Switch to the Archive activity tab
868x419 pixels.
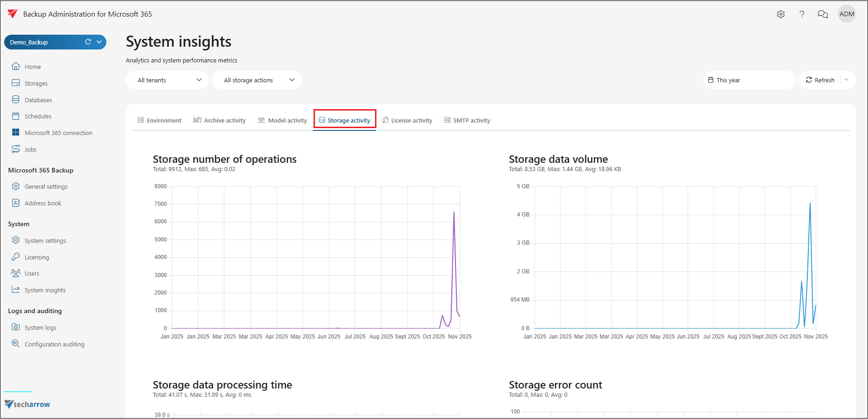pos(220,120)
